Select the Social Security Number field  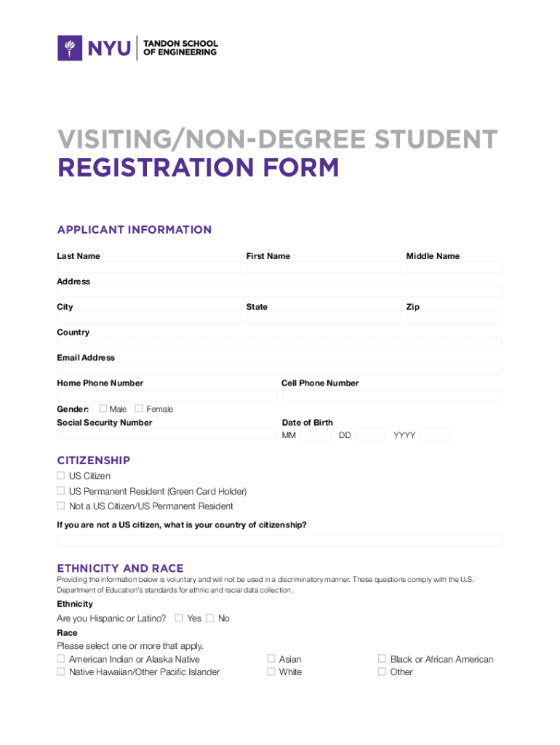tap(167, 434)
